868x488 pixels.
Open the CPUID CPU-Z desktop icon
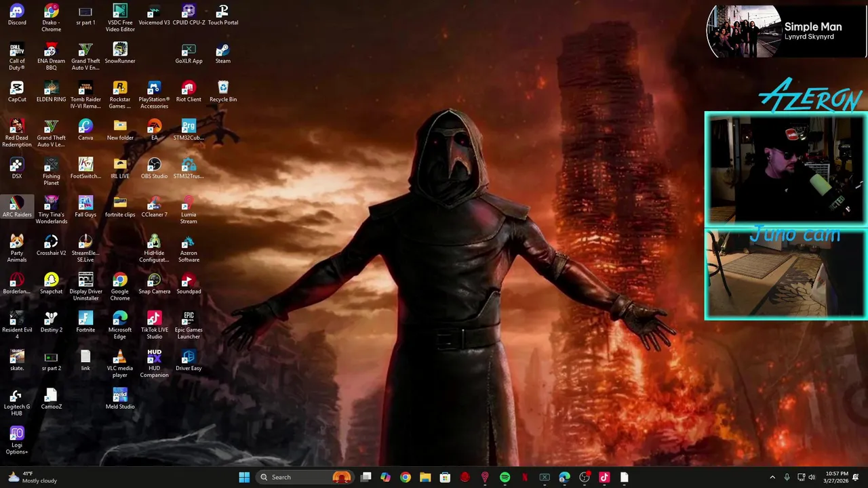point(189,15)
